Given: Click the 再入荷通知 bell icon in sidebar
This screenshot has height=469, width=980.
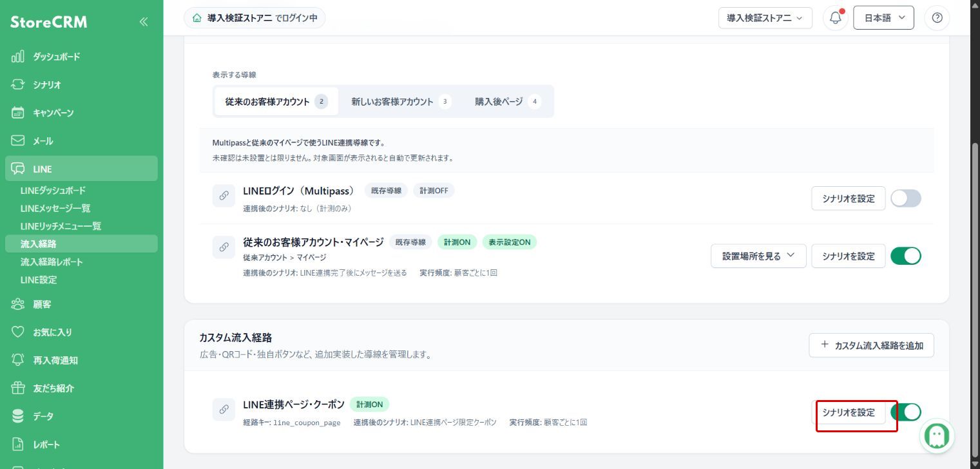Looking at the screenshot, I should click(18, 360).
